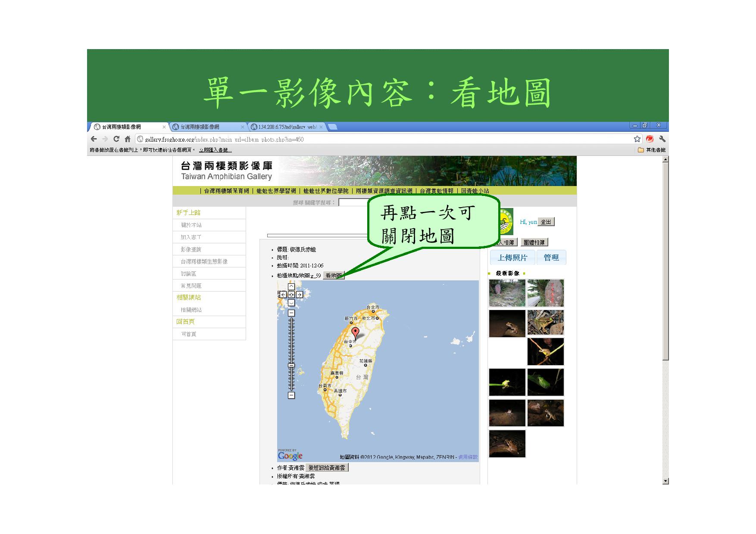756x534 pixels.
Task: Open 回青蛙小站 nav link
Action: point(475,191)
